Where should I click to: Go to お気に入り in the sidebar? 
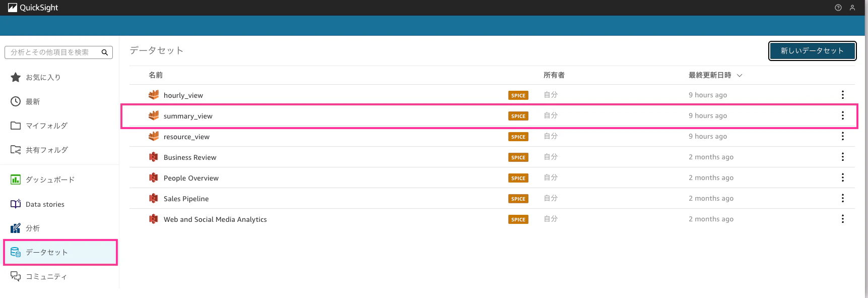tap(43, 77)
